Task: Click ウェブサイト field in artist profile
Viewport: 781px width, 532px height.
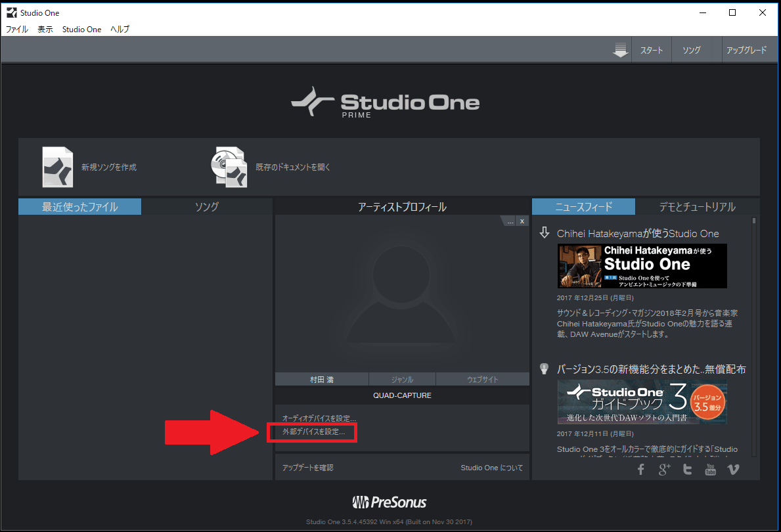Action: (483, 380)
